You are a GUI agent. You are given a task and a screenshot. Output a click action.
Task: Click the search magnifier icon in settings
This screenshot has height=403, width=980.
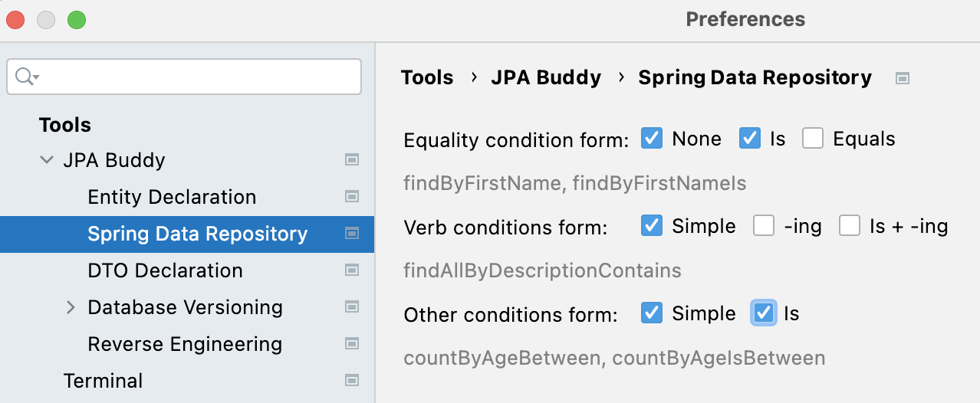[x=25, y=77]
